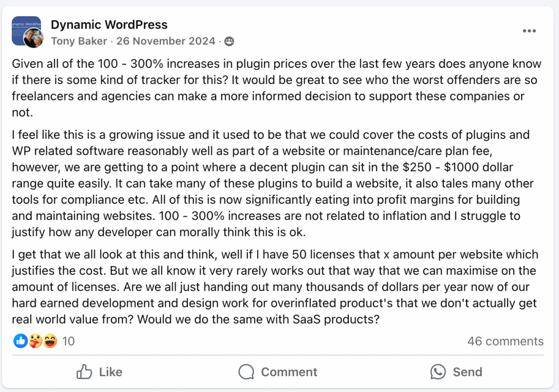Image resolution: width=559 pixels, height=392 pixels.
Task: Click the Comment speech bubble icon
Action: pos(246,372)
